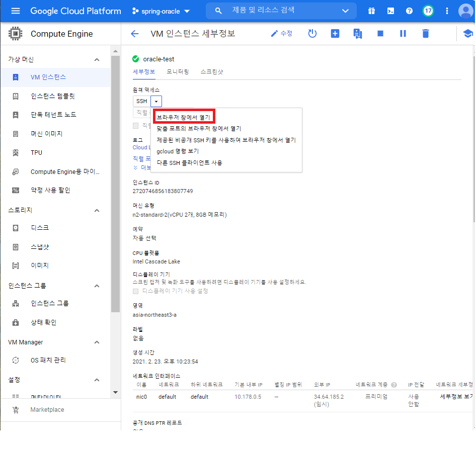Choose 브라우저 창에서 열기 option
Image resolution: width=476 pixels, height=452 pixels.
(x=183, y=117)
